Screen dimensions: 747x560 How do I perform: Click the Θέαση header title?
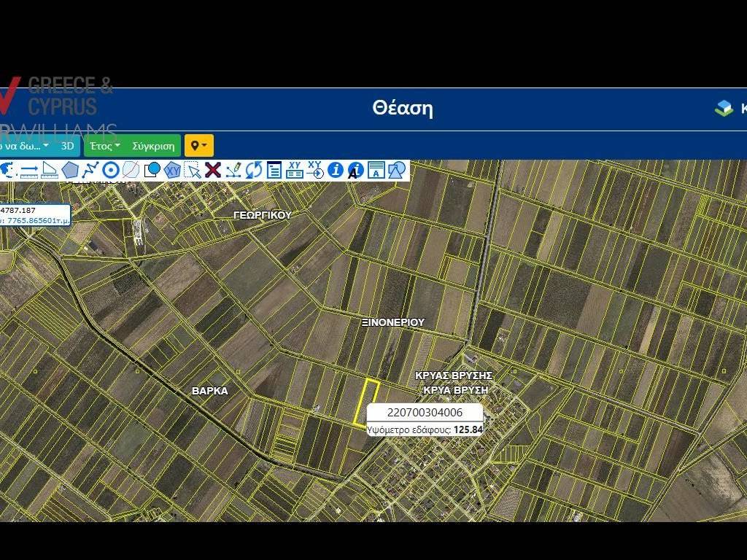[402, 109]
